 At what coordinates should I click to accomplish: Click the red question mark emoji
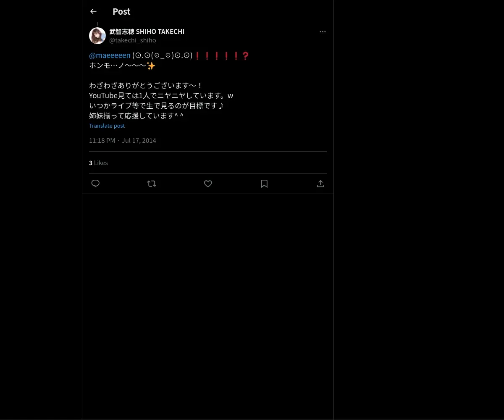[x=246, y=55]
